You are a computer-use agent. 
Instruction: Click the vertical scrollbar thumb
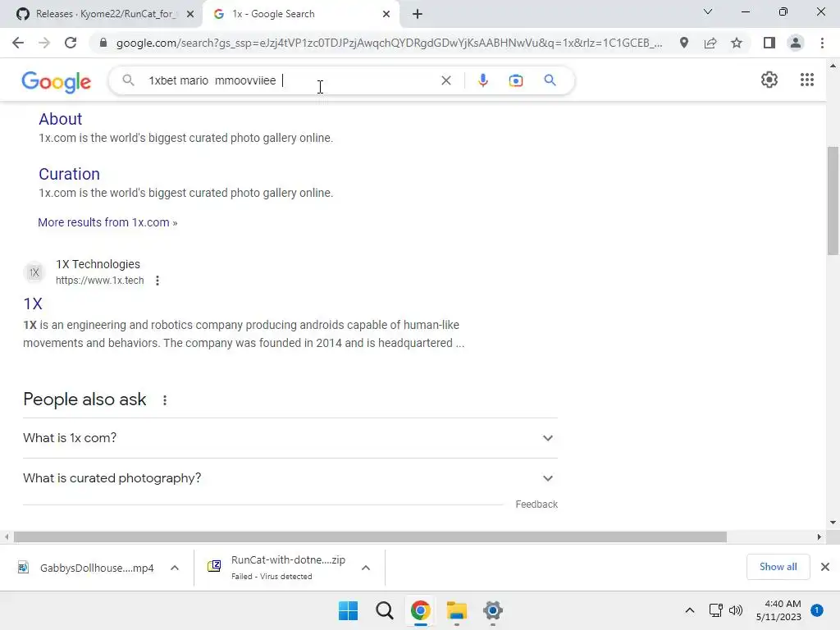click(833, 201)
